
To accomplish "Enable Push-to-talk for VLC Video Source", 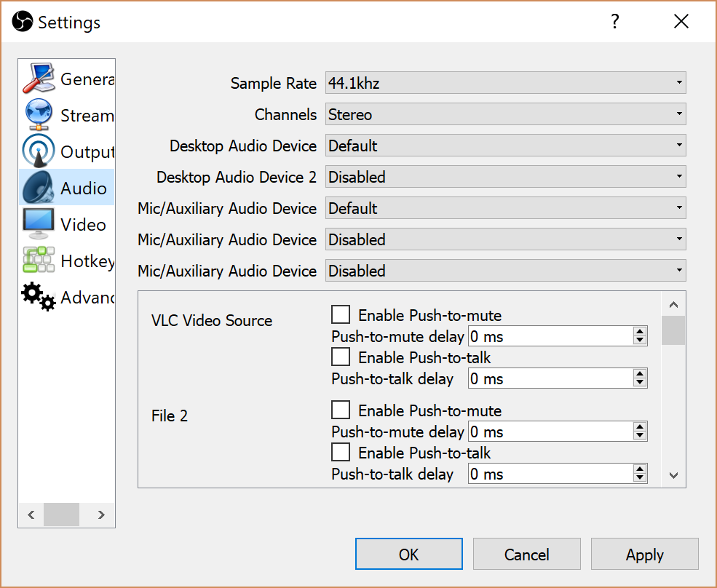I will (341, 357).
